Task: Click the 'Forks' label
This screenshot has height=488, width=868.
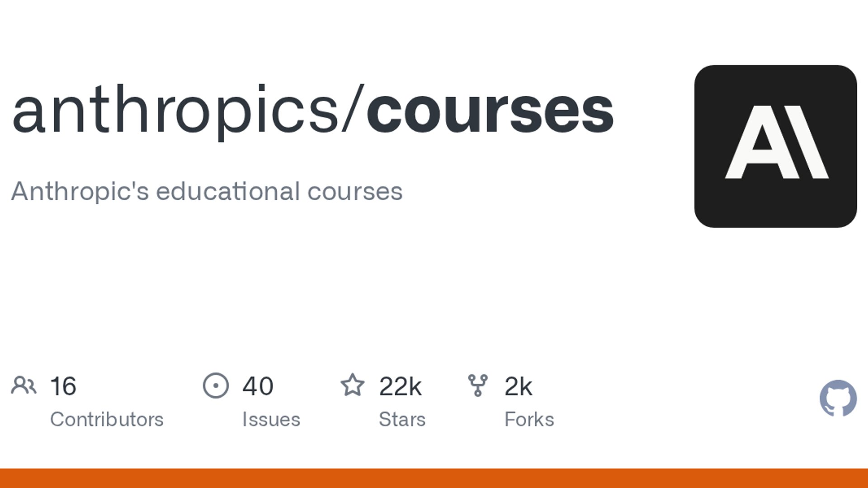Action: point(529,419)
